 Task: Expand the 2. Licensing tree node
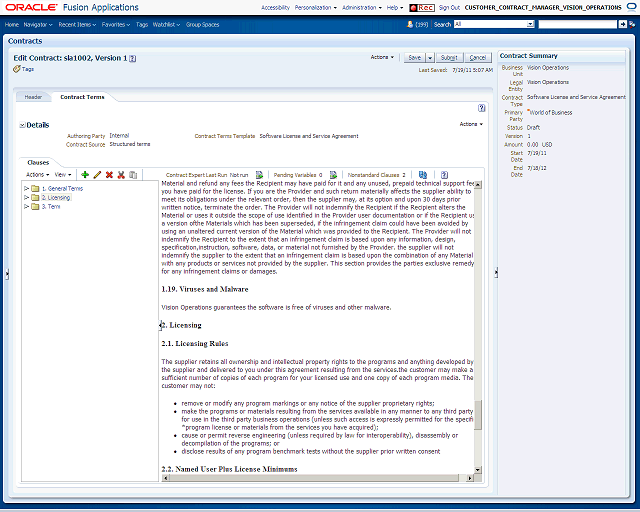[x=27, y=198]
